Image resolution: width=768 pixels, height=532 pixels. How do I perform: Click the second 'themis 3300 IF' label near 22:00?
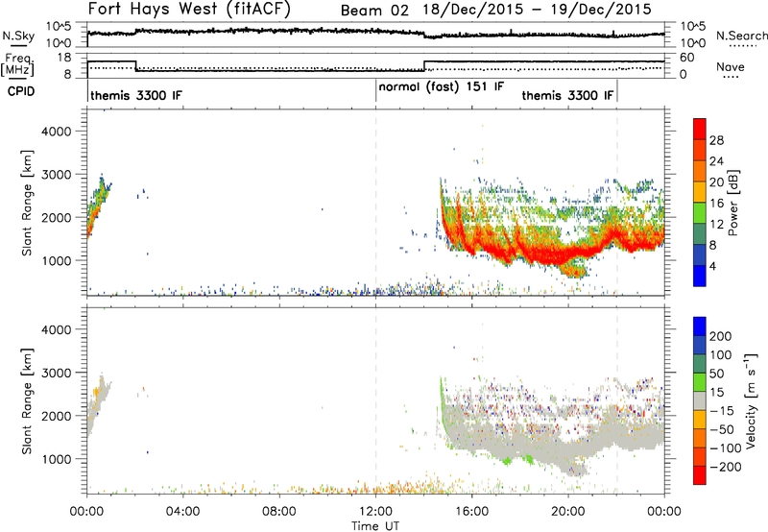567,95
